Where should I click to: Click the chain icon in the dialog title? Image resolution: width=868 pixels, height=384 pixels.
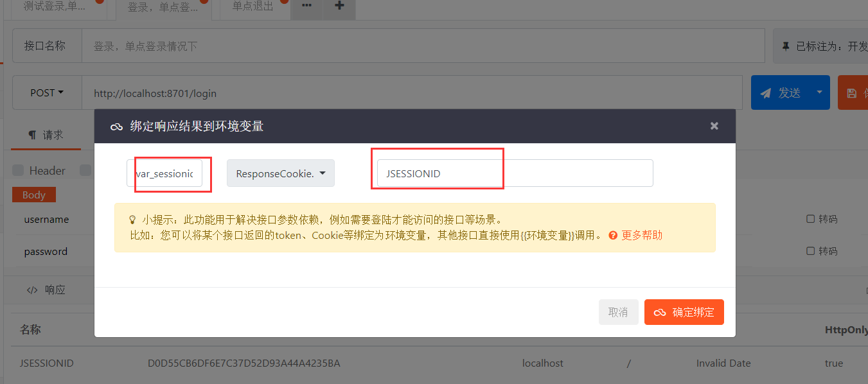(116, 125)
